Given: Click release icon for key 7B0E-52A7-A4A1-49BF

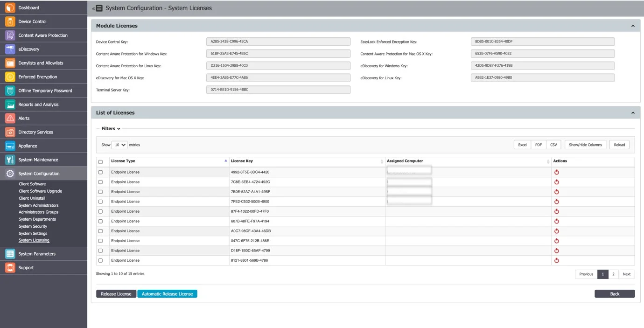Looking at the screenshot, I should click(556, 192).
